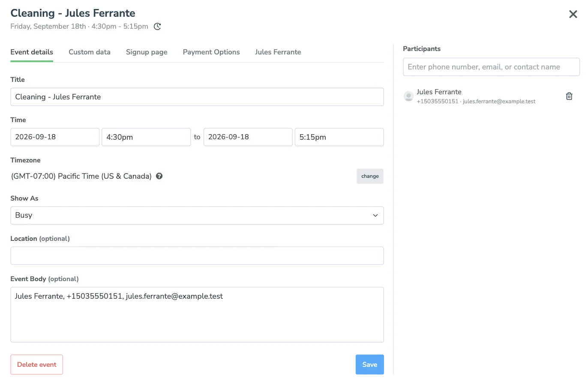Focus the Location input field
588x381 pixels.
(197, 255)
